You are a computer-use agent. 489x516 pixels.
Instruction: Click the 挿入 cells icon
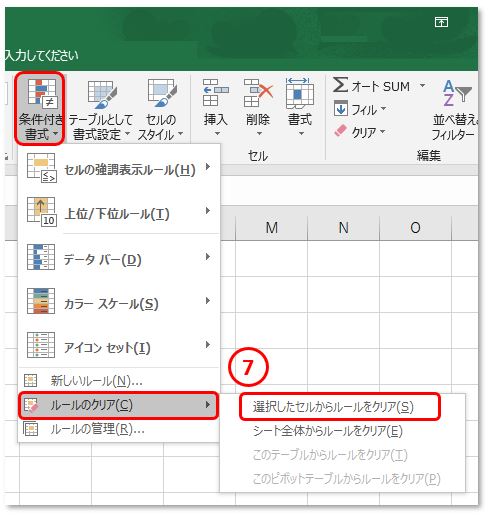coord(216,93)
